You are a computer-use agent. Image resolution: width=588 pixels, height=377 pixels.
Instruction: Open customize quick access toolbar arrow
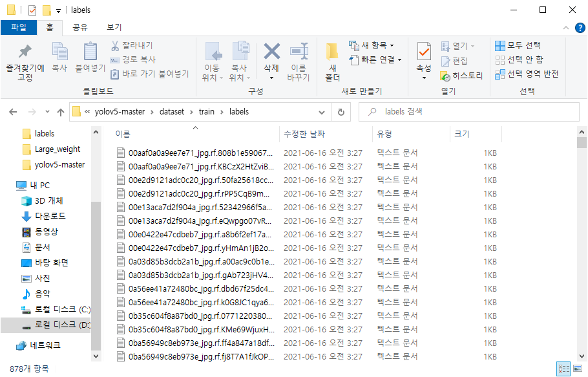pyautogui.click(x=59, y=11)
